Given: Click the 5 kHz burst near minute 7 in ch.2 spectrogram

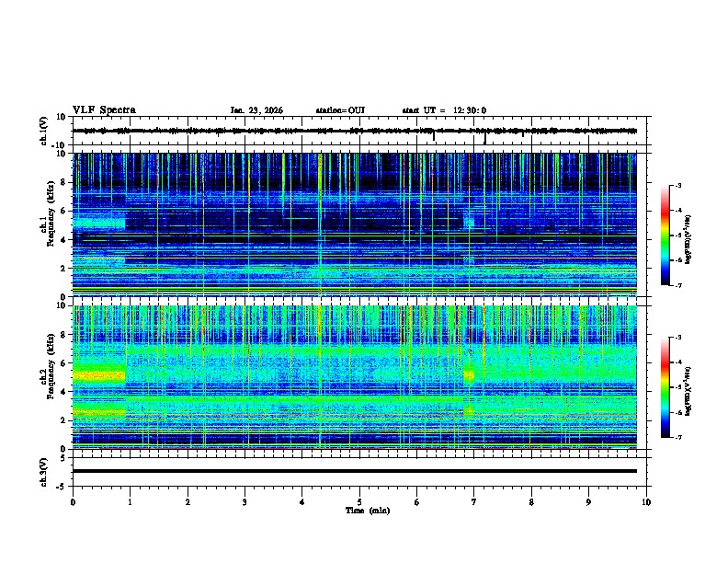Looking at the screenshot, I should point(469,374).
